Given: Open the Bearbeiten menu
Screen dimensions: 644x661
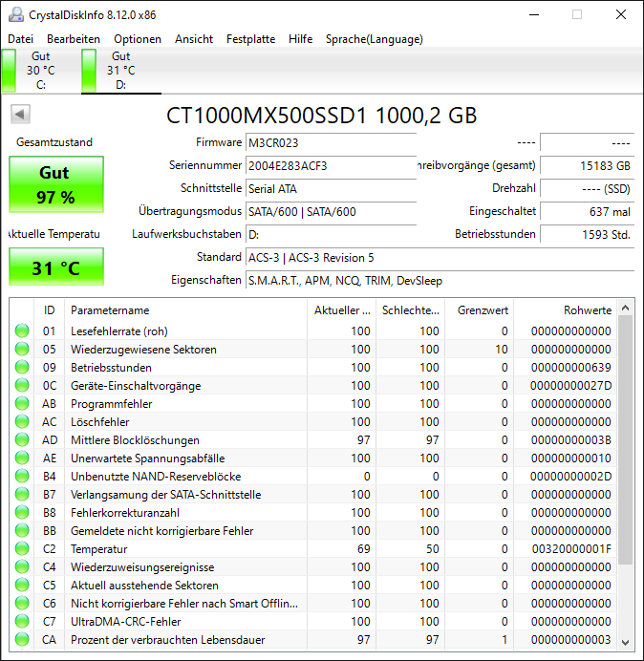Looking at the screenshot, I should pos(74,39).
